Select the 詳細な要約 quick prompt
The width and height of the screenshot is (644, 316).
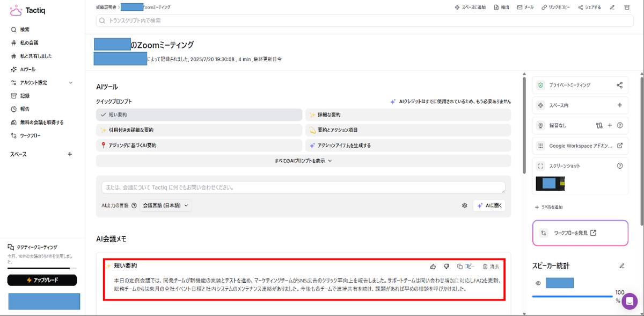pos(408,114)
